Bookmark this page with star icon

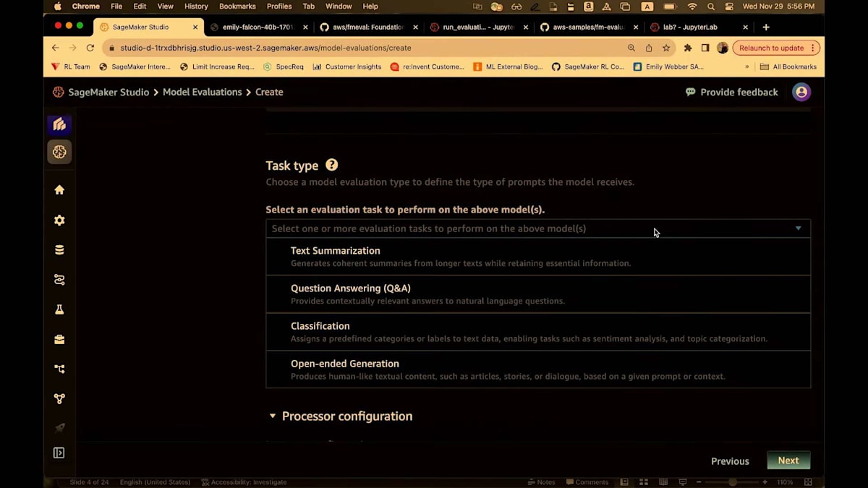(x=666, y=48)
